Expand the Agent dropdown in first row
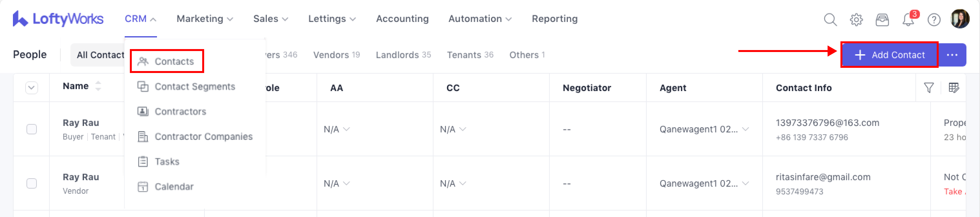The image size is (980, 217). coord(745,129)
